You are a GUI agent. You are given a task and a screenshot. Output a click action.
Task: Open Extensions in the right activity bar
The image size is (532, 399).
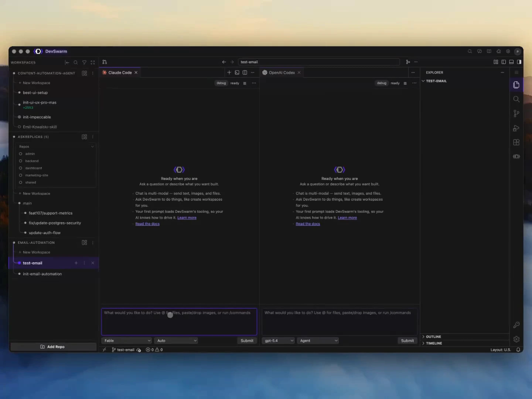pos(516,142)
